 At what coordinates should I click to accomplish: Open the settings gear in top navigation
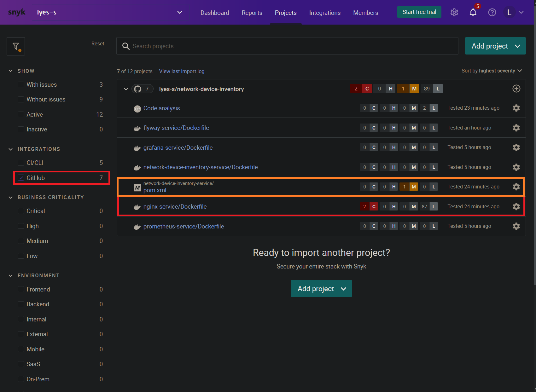coord(454,12)
